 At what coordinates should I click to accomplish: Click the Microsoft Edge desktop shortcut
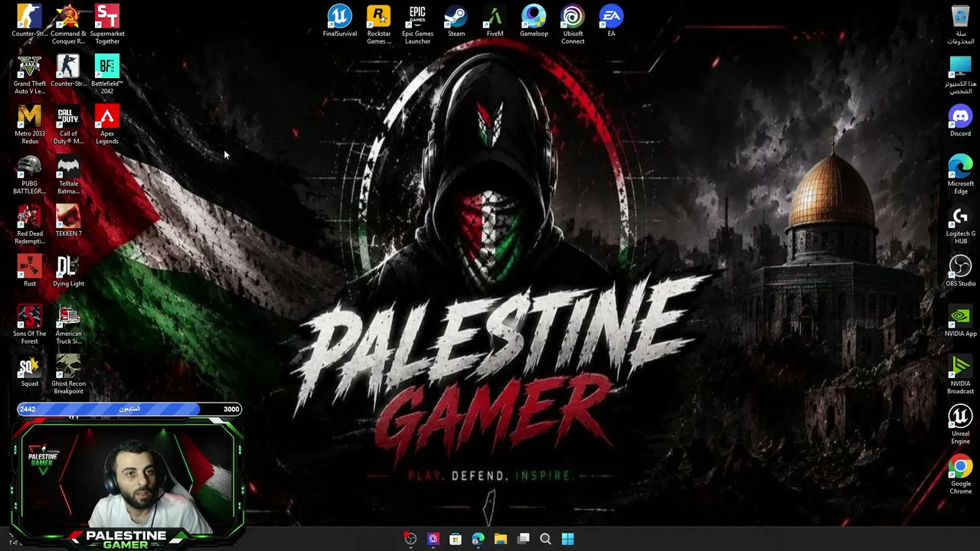click(x=960, y=174)
